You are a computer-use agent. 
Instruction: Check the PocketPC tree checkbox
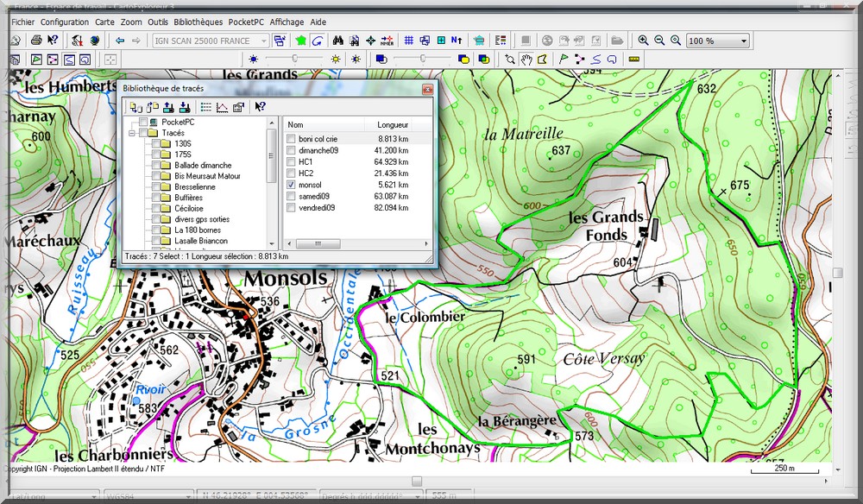[x=143, y=123]
